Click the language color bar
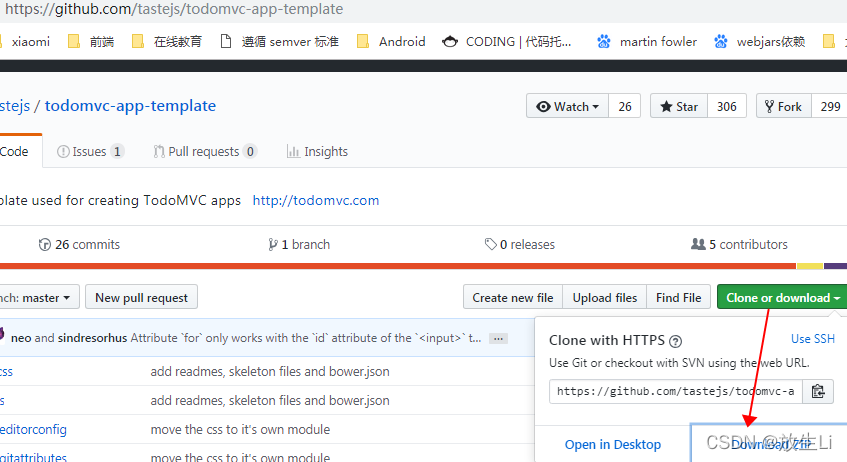847x462 pixels. 400,266
